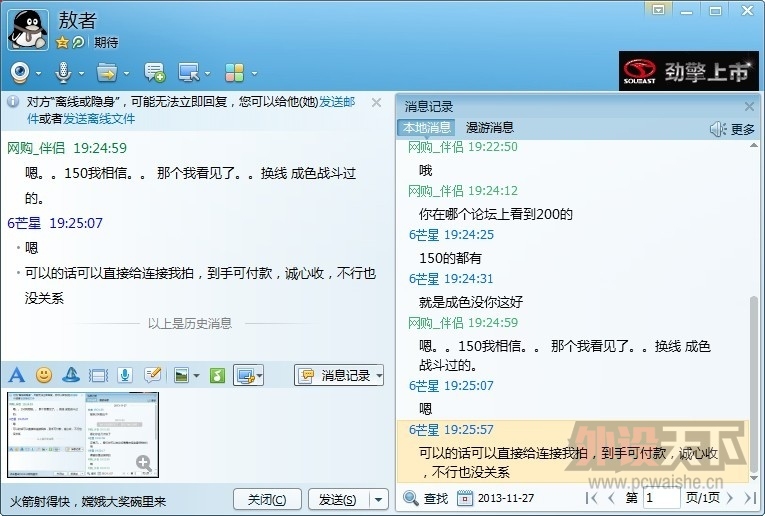Click the green Q badge icon
The image size is (765, 516).
pos(78,42)
